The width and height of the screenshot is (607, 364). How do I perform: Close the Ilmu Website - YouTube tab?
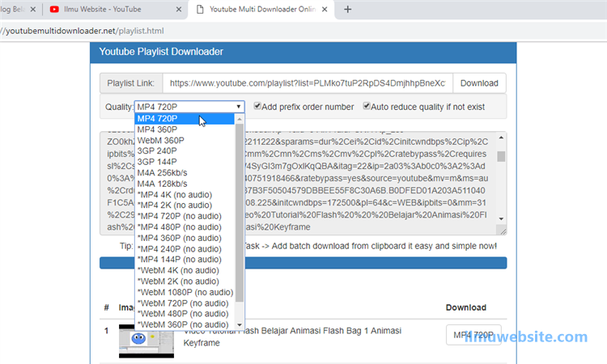179,9
